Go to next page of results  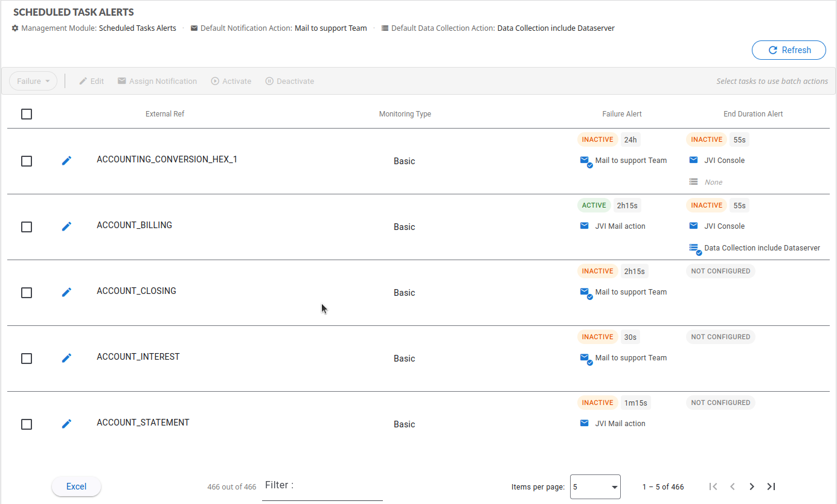(x=751, y=486)
